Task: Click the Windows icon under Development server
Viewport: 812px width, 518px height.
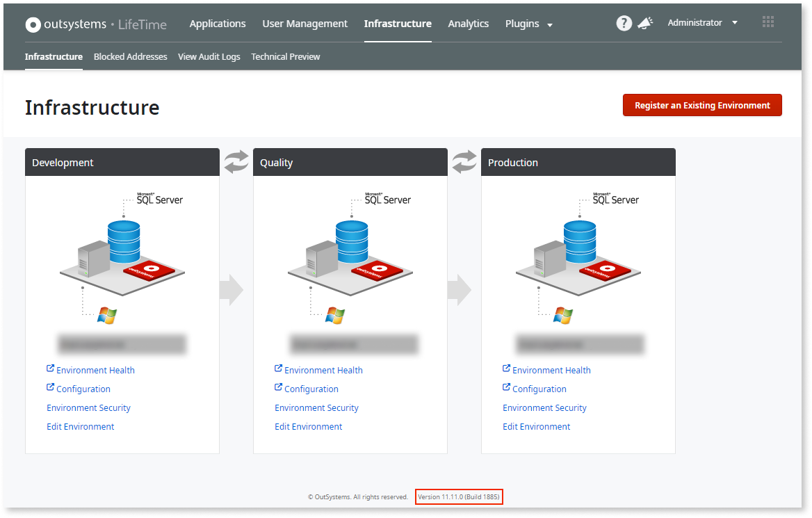Action: [x=106, y=314]
